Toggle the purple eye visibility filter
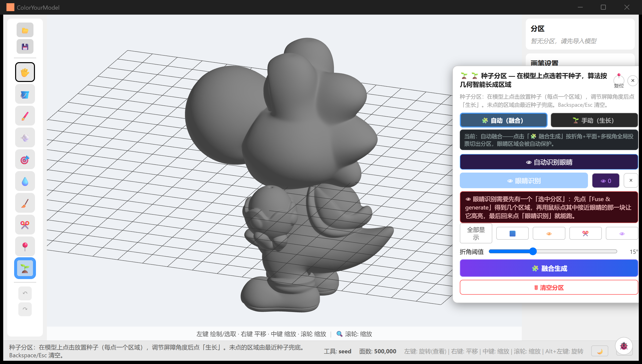 621,234
